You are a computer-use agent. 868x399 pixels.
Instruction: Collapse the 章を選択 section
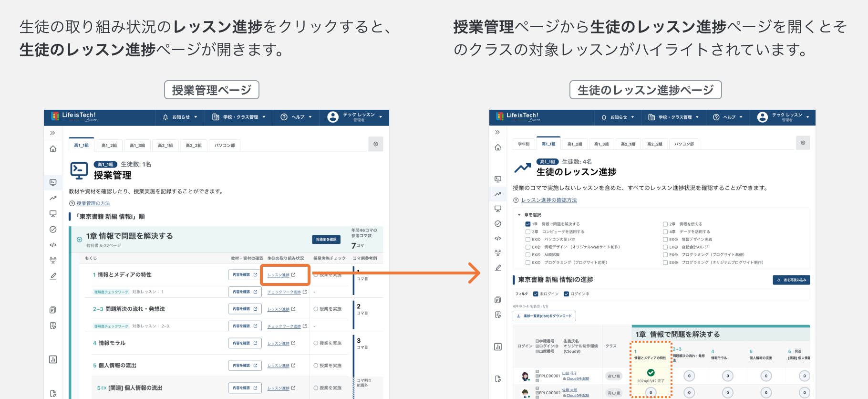click(519, 215)
